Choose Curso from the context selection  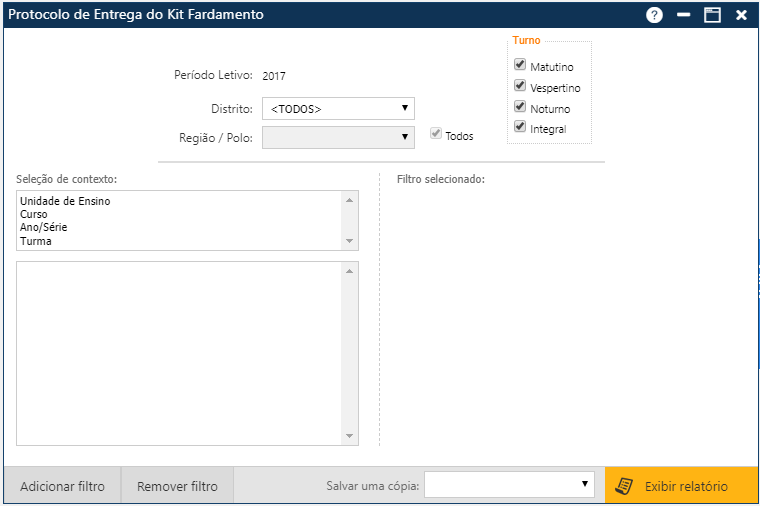(x=34, y=214)
